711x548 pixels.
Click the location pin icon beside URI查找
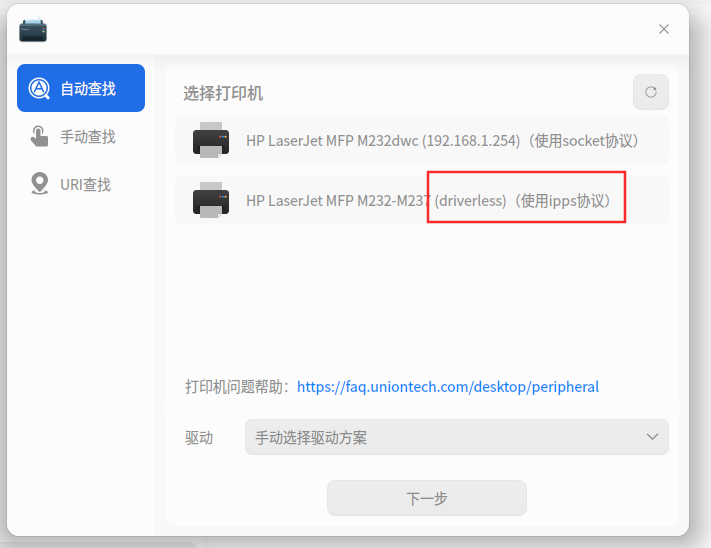pyautogui.click(x=39, y=184)
